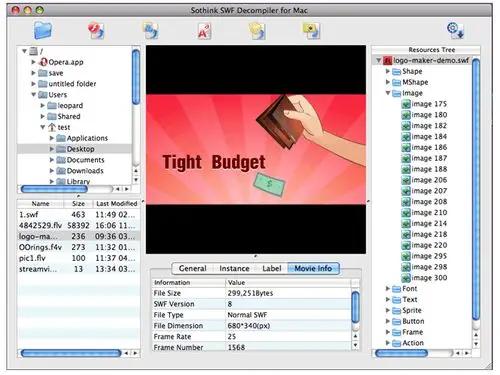Select image 210 resource
The image size is (500, 375).
(x=424, y=213)
